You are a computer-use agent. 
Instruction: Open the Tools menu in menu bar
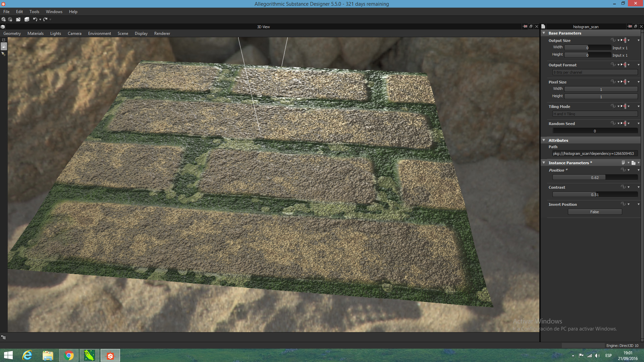click(34, 12)
